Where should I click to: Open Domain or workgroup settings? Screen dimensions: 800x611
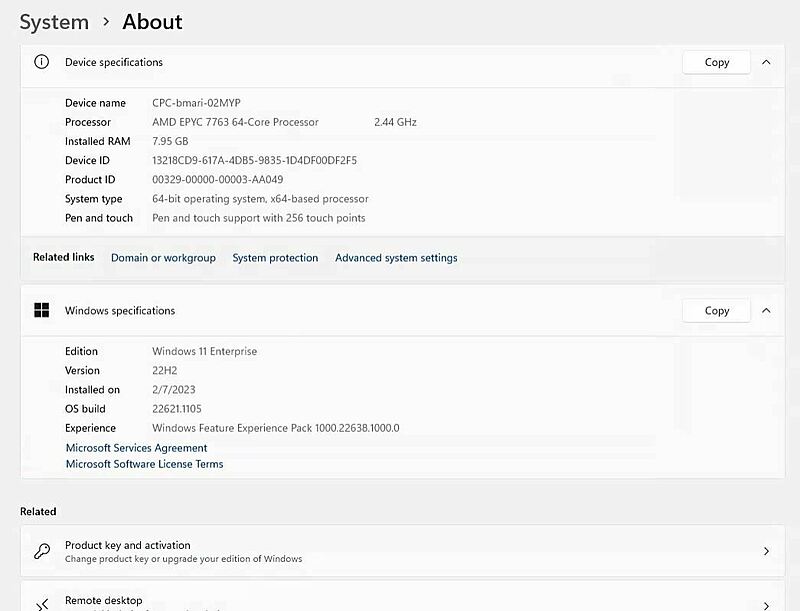point(163,257)
